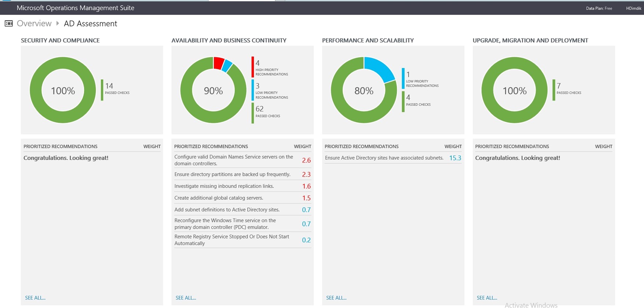Screen dimensions: 644x308
Task: Click See All in Performance and Scalability
Action: pyautogui.click(x=336, y=298)
